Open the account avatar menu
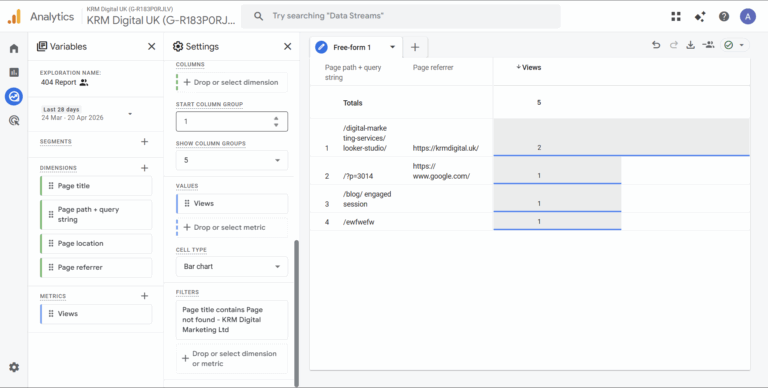 click(x=748, y=17)
